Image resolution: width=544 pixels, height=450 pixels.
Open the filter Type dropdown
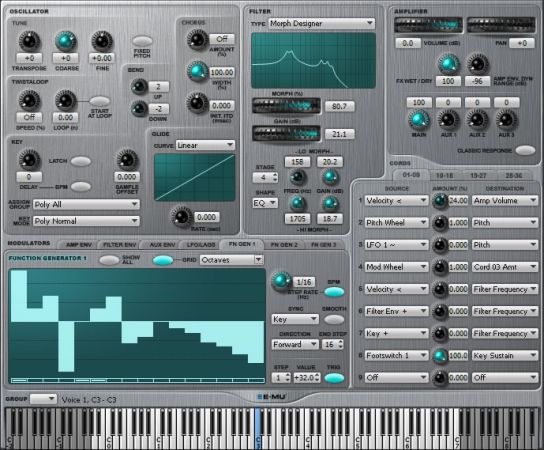point(322,24)
